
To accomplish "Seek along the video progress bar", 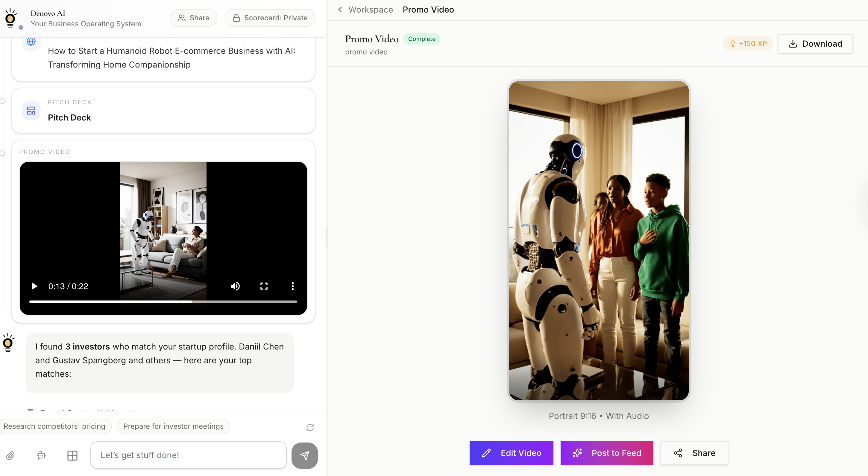I will pos(163,302).
